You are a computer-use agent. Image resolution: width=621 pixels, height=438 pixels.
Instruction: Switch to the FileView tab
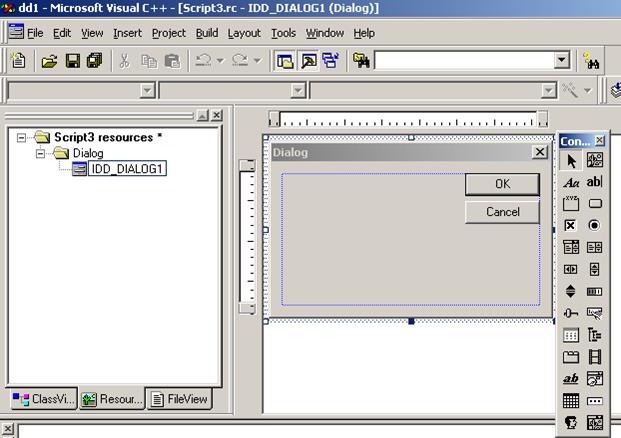[180, 399]
